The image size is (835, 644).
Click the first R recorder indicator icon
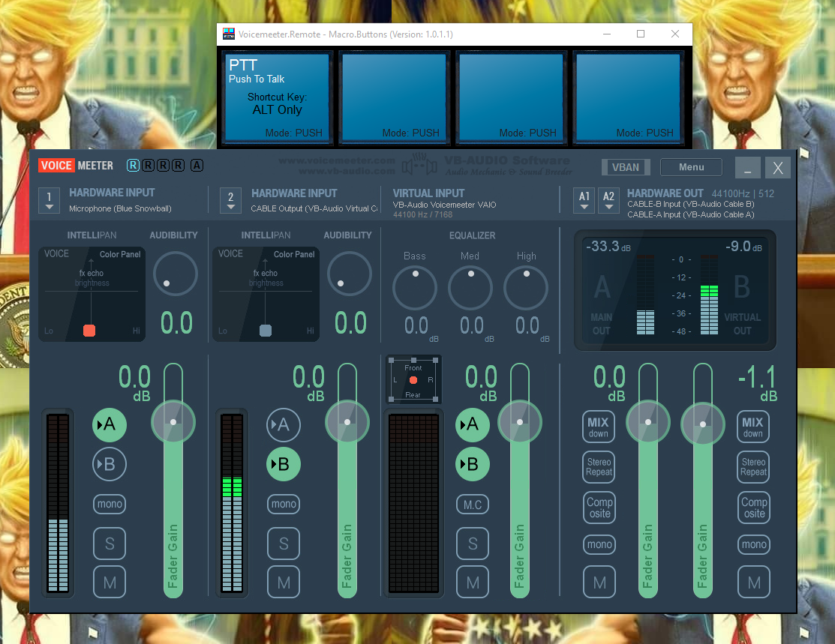pyautogui.click(x=133, y=166)
